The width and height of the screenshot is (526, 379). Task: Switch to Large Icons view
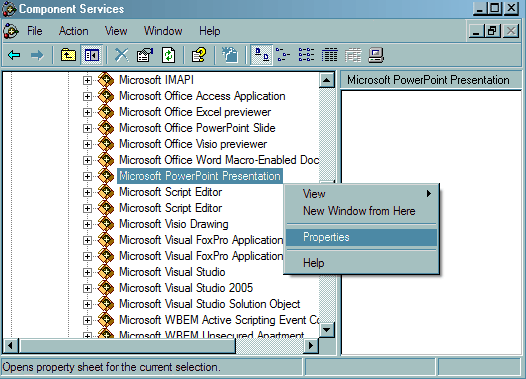[x=261, y=55]
